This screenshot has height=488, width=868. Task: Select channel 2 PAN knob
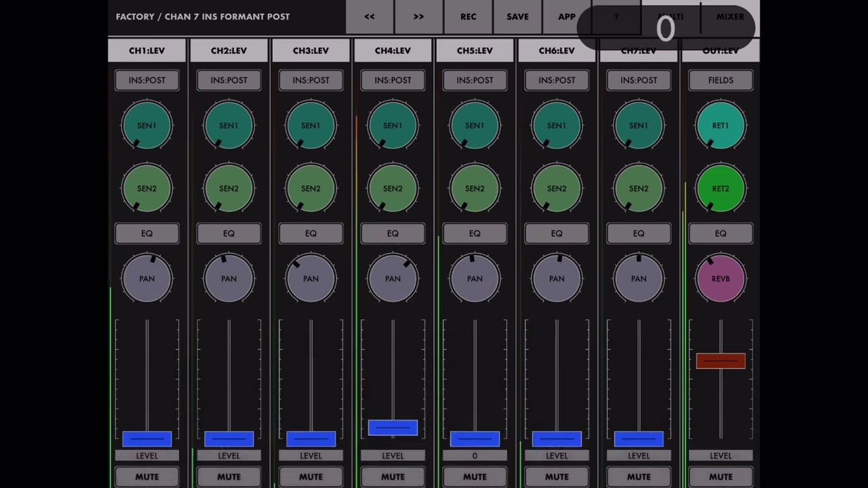point(229,279)
